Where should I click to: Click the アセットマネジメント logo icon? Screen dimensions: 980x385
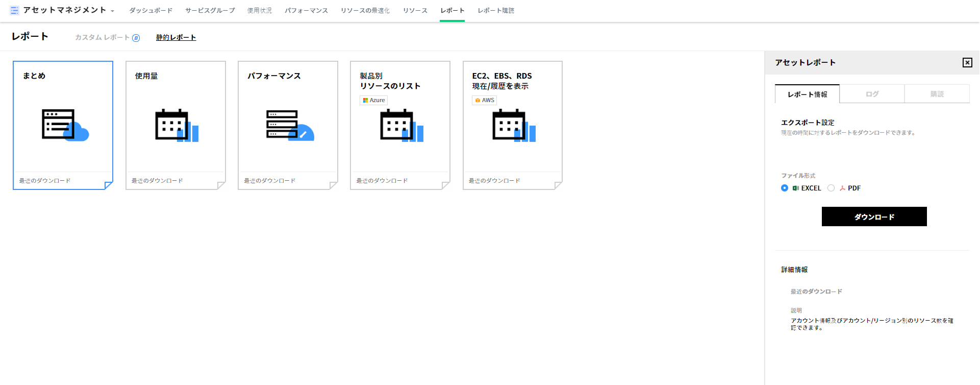(14, 10)
